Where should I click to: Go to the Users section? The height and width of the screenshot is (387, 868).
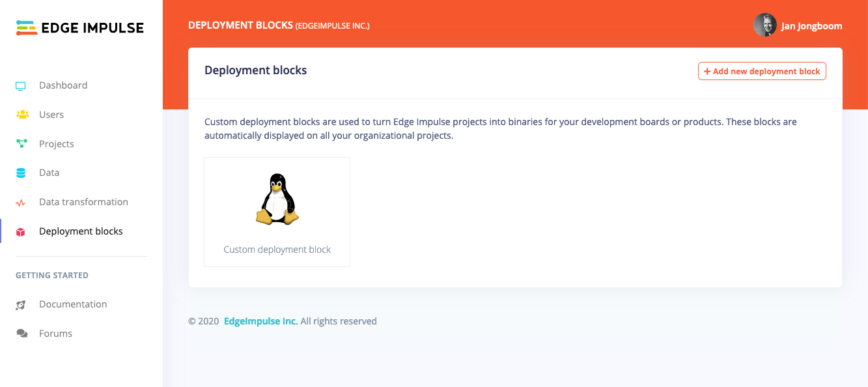click(x=51, y=115)
